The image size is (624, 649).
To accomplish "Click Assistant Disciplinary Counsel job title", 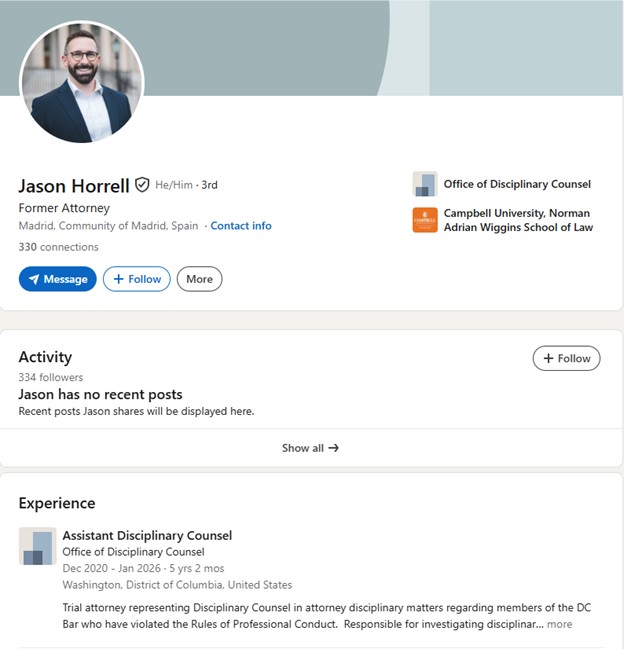I will [x=147, y=536].
